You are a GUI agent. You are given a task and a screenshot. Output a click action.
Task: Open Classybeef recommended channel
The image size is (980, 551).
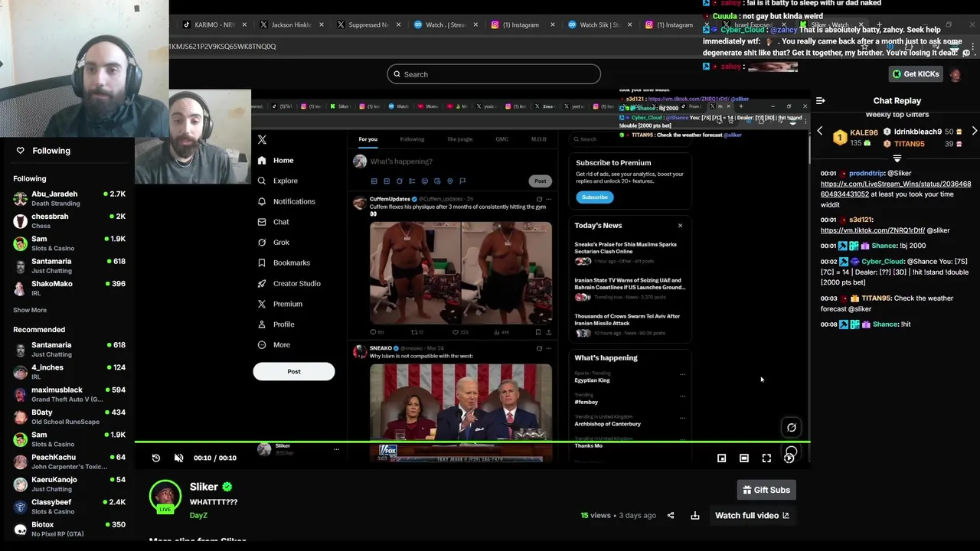(69, 507)
